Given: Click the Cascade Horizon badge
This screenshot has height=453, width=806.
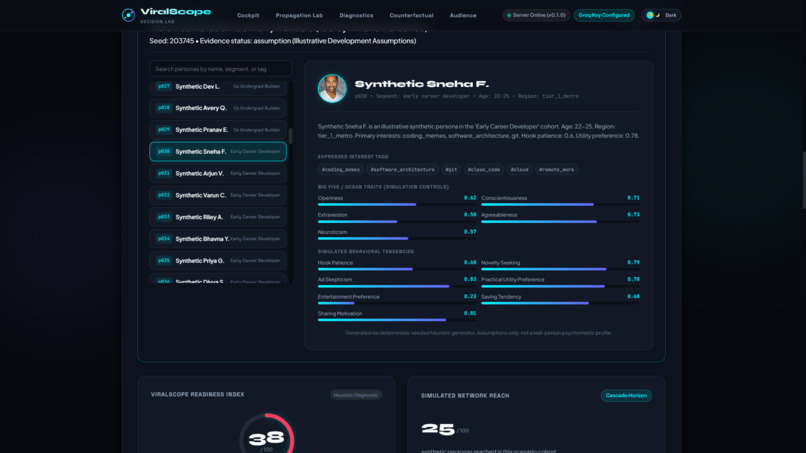Looking at the screenshot, I should click(626, 395).
